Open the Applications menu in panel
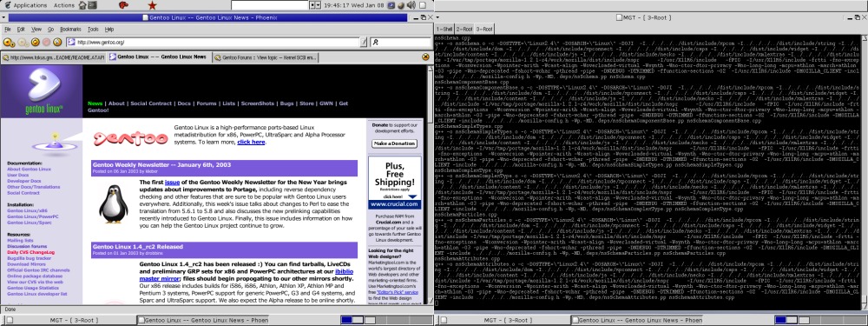 tap(30, 5)
